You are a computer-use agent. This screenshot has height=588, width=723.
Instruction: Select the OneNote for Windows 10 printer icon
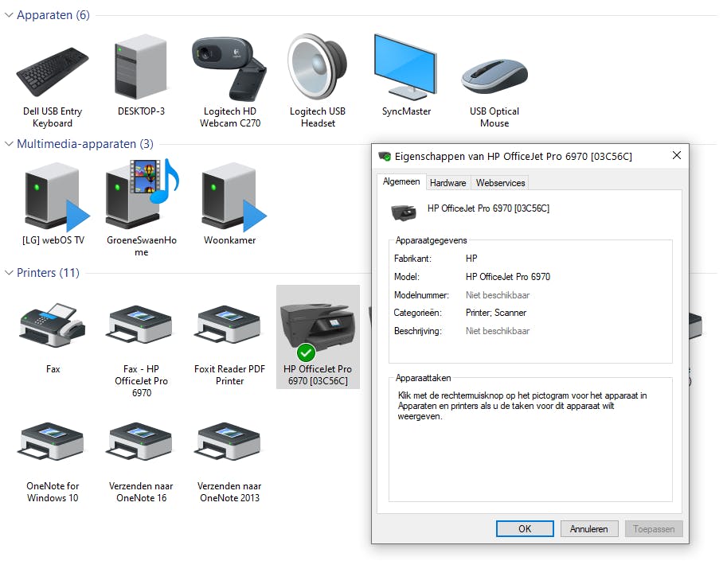pyautogui.click(x=52, y=441)
